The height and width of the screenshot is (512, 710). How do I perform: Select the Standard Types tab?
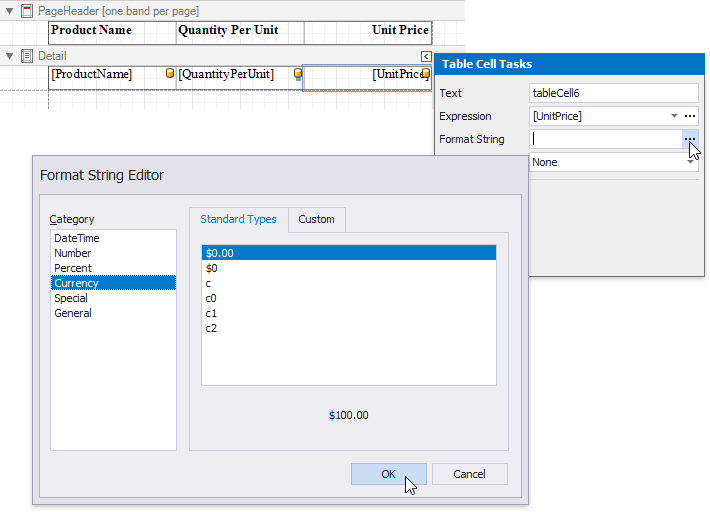(238, 219)
